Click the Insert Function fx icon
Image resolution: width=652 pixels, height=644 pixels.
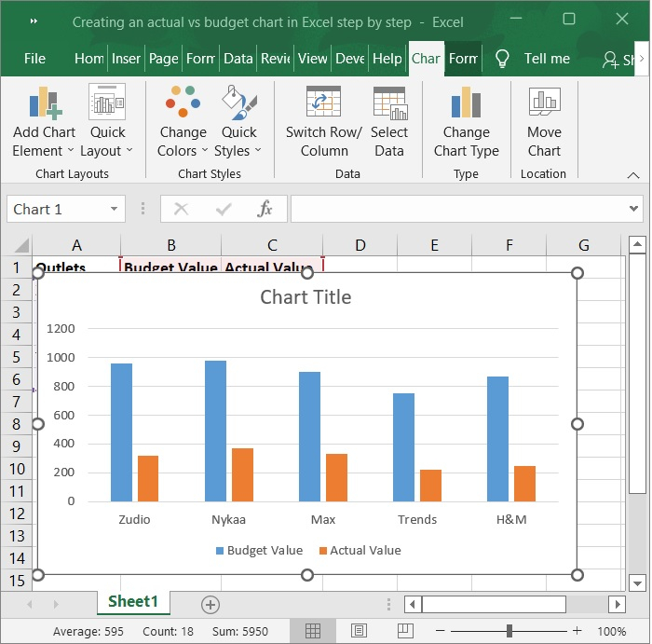point(265,209)
